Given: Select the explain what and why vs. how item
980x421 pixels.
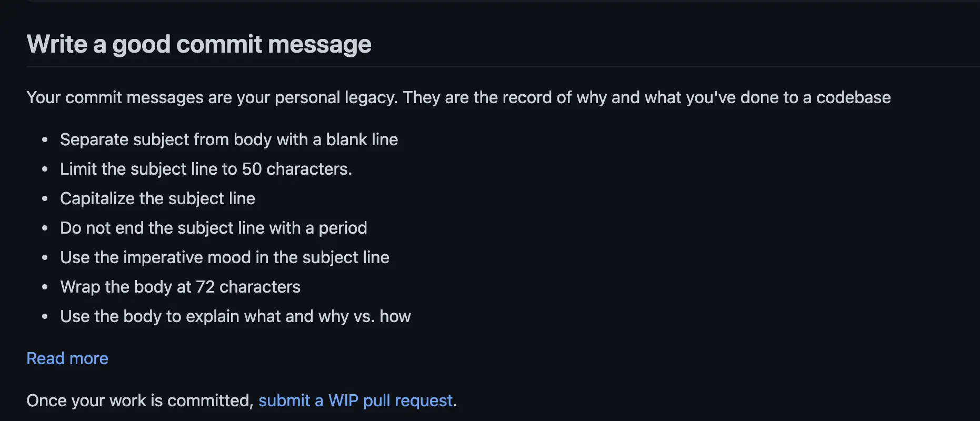Looking at the screenshot, I should tap(235, 316).
